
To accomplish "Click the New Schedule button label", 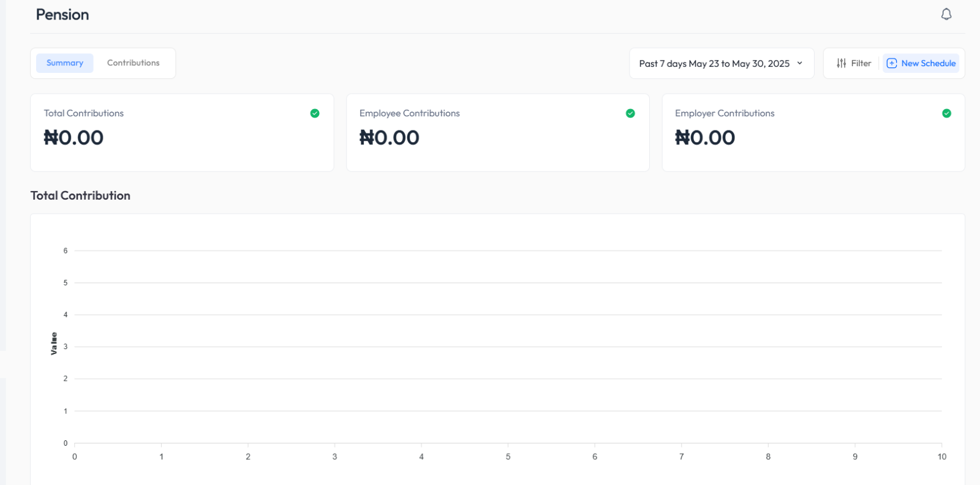I will point(928,63).
